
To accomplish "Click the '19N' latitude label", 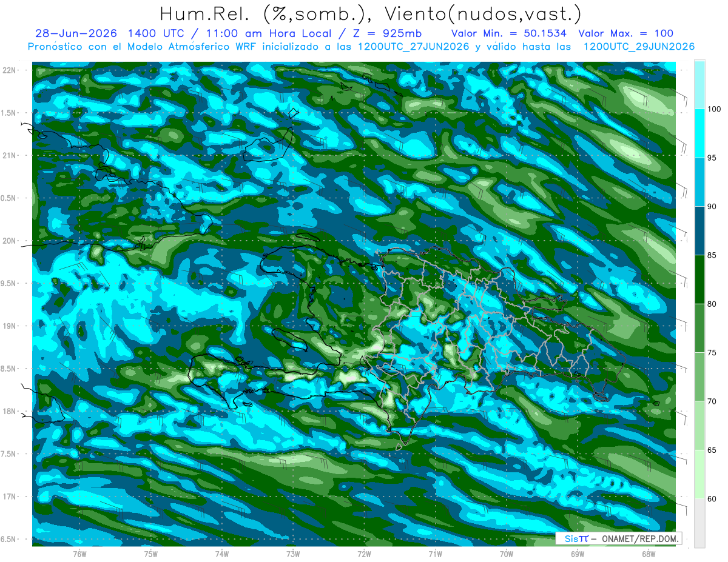I will 10,326.
